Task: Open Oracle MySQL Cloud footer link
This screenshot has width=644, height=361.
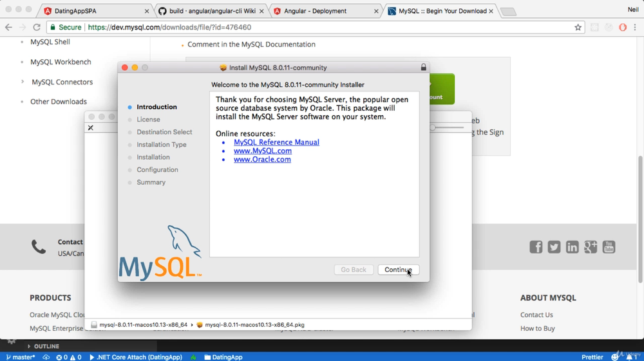Action: 57,315
